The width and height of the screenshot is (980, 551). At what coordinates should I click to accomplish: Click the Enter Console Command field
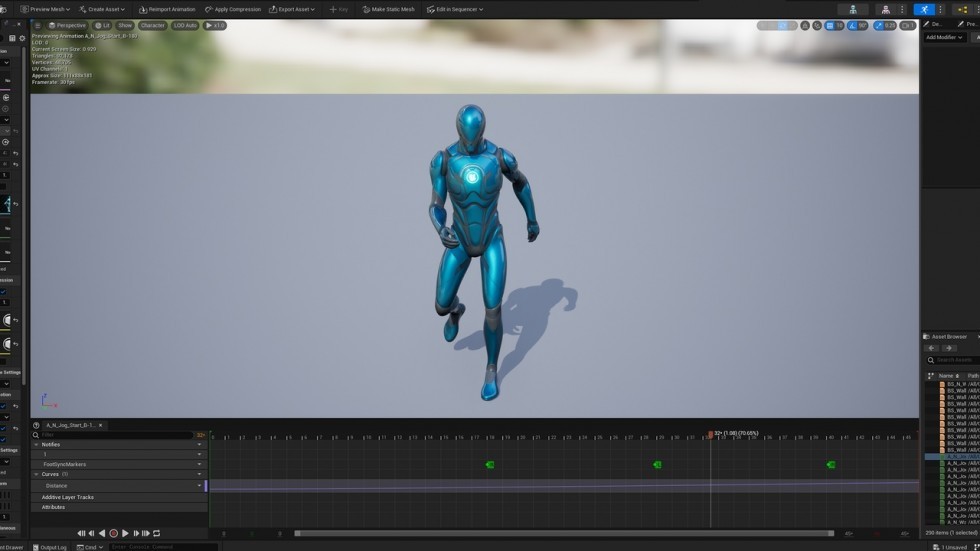[x=164, y=547]
